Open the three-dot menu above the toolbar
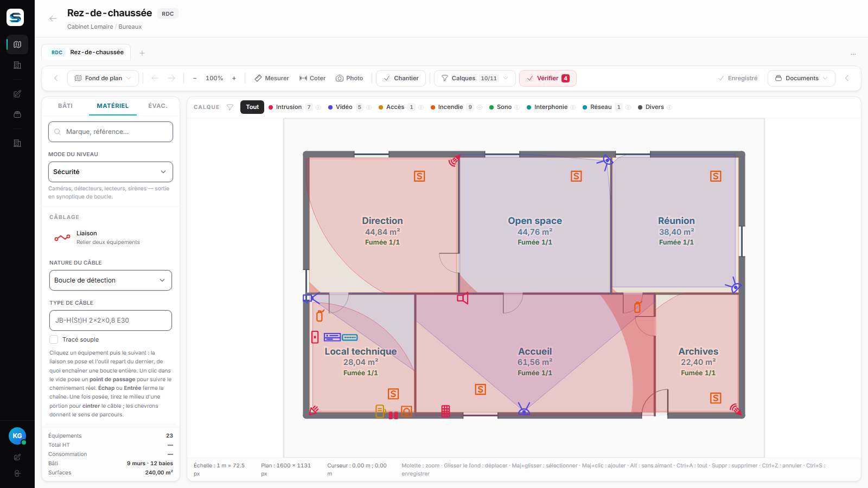The width and height of the screenshot is (868, 488). (853, 54)
